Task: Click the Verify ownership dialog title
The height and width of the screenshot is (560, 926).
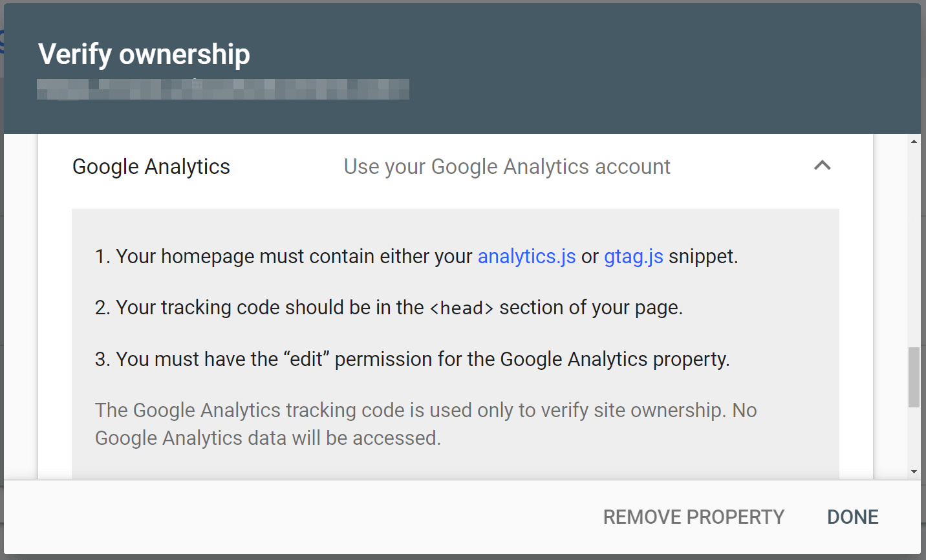Action: tap(145, 54)
